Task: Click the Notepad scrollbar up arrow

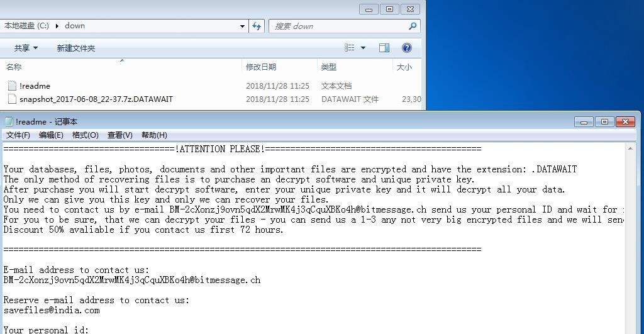Action: coord(630,148)
